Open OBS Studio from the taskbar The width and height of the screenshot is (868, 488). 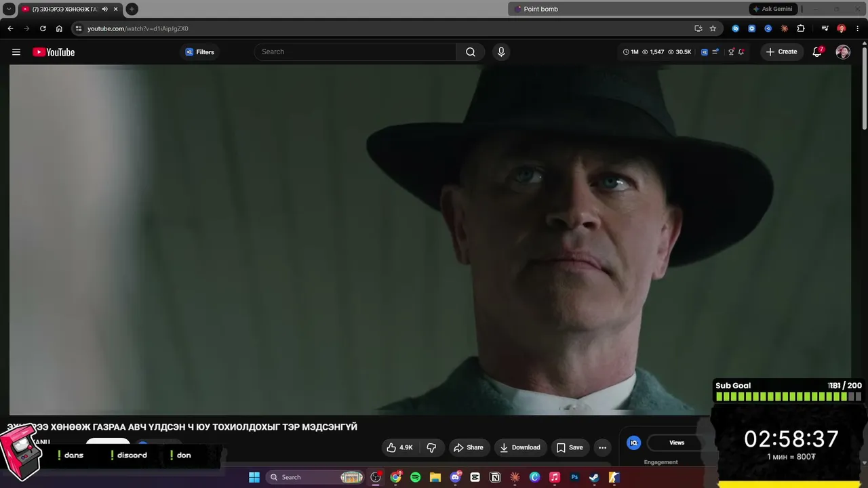376,477
